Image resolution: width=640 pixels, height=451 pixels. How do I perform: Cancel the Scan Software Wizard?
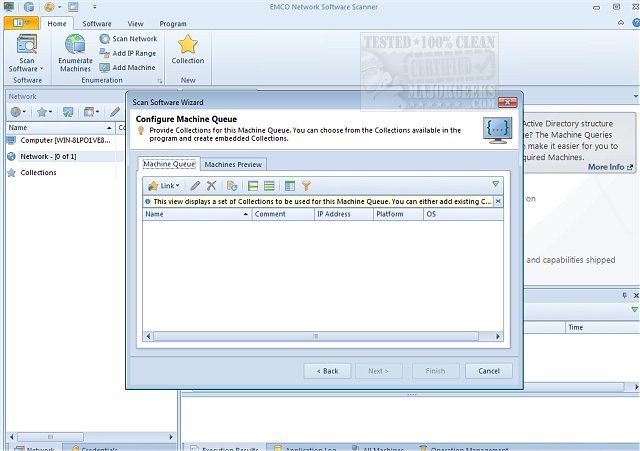coord(489,371)
